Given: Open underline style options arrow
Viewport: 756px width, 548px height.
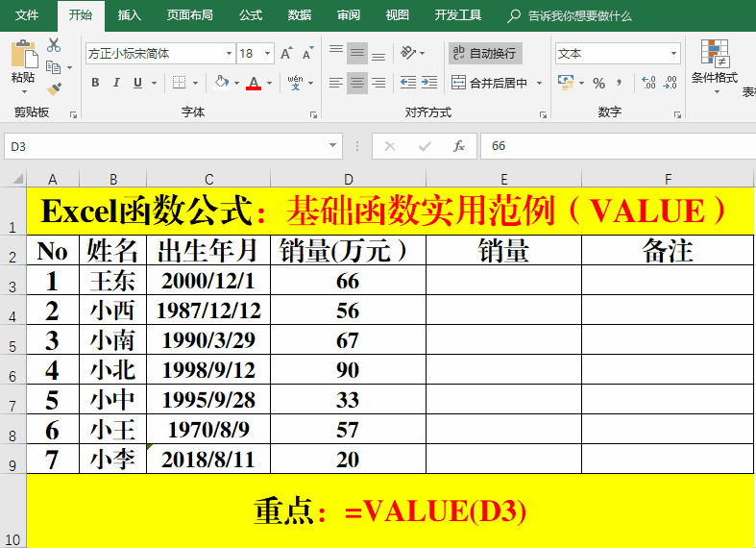Looking at the screenshot, I should tap(155, 83).
